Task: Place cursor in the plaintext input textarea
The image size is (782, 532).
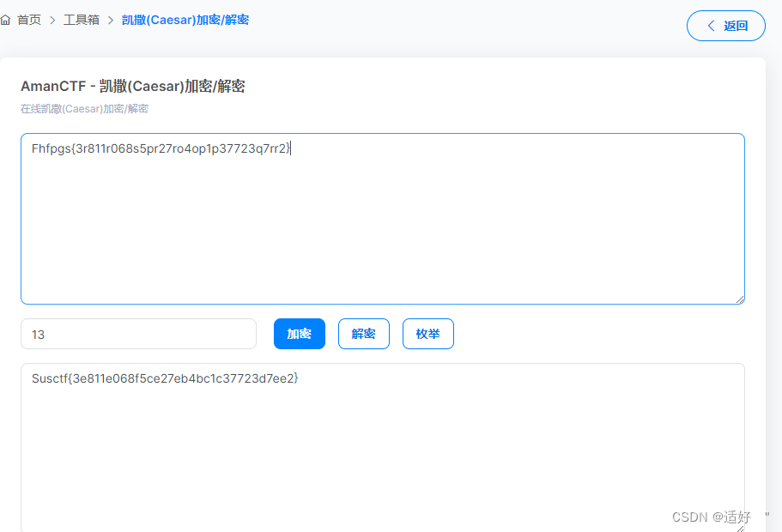Action: point(382,217)
